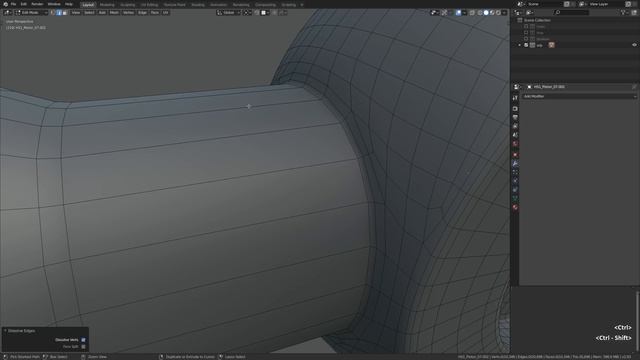The height and width of the screenshot is (360, 640).
Task: Open the Mesh menu
Action: pos(114,13)
